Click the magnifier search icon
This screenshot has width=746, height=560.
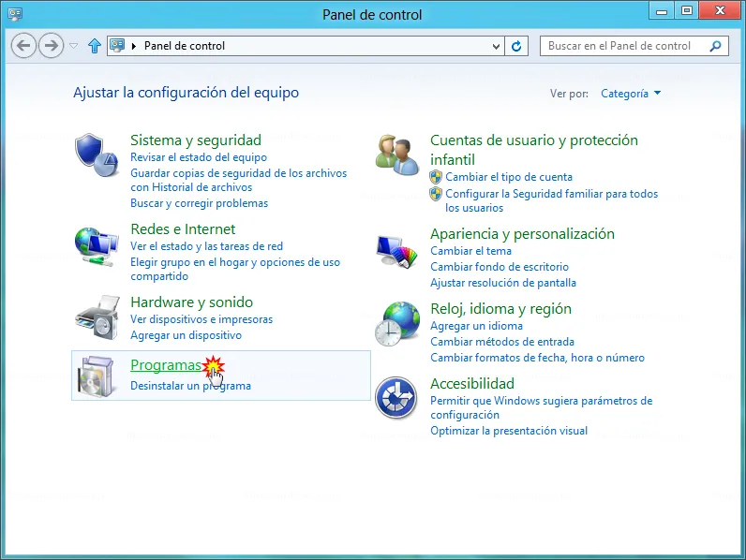(x=715, y=46)
